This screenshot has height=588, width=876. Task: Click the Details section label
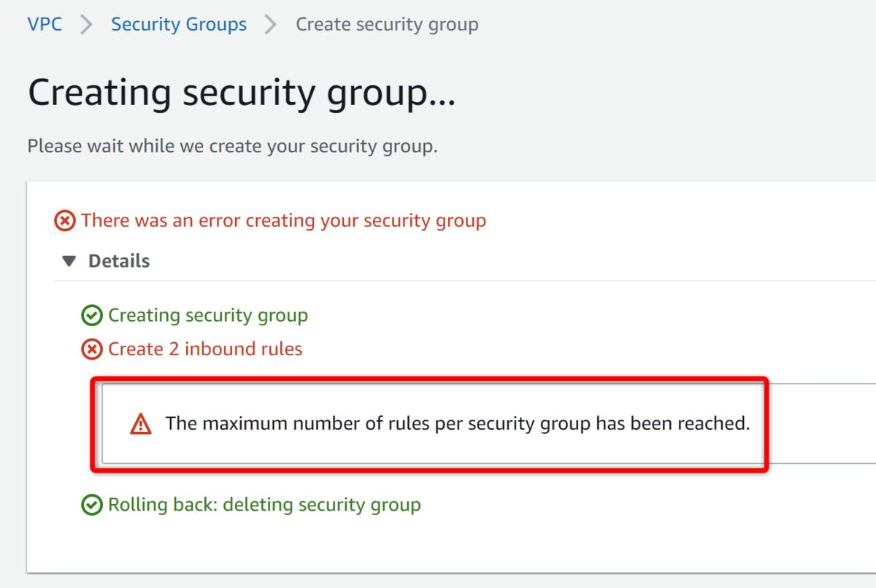point(119,261)
